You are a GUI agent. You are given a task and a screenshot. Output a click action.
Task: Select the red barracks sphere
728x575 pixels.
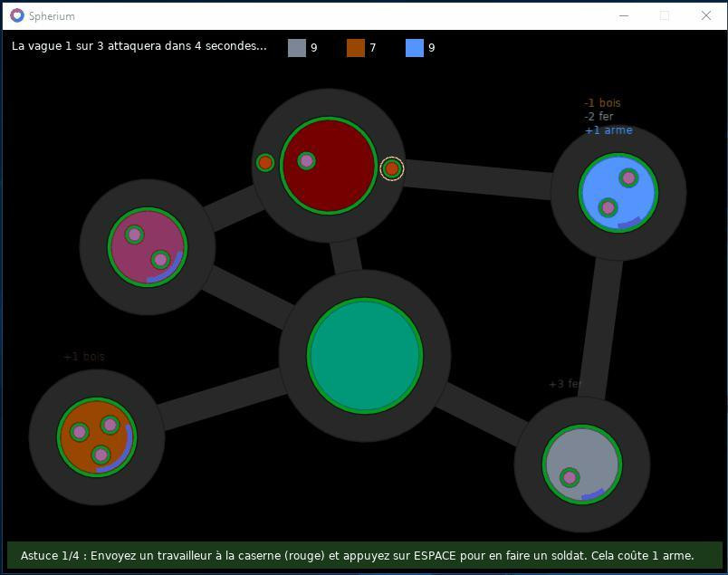(329, 166)
